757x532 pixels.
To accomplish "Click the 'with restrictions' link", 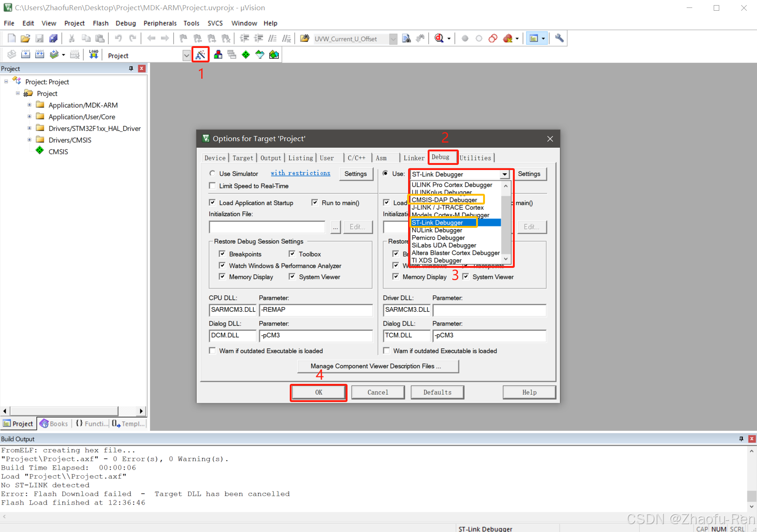I will click(300, 173).
